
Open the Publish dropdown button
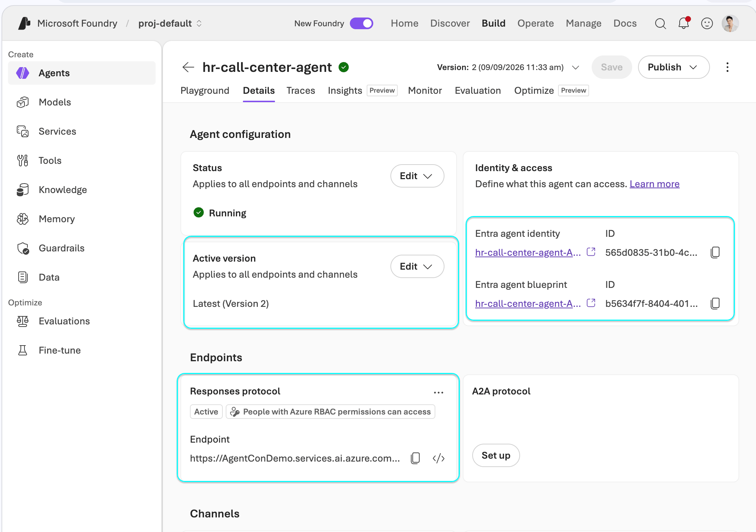(673, 67)
